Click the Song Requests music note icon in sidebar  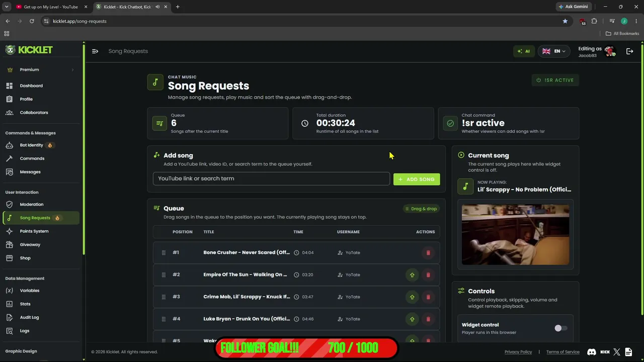pyautogui.click(x=9, y=218)
